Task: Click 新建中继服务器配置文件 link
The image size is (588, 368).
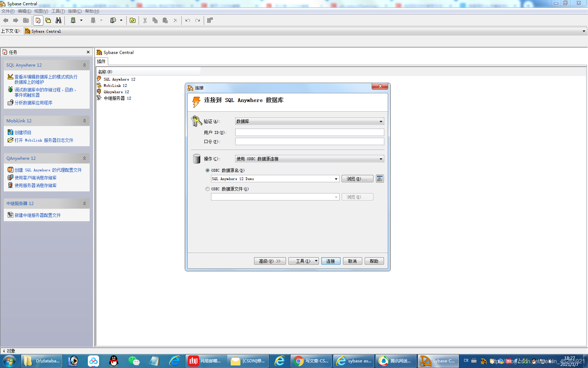Action: pos(37,215)
